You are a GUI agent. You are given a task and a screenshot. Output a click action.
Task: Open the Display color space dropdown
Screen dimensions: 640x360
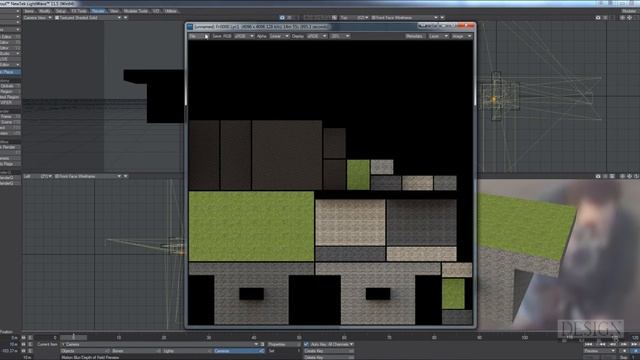tap(317, 36)
